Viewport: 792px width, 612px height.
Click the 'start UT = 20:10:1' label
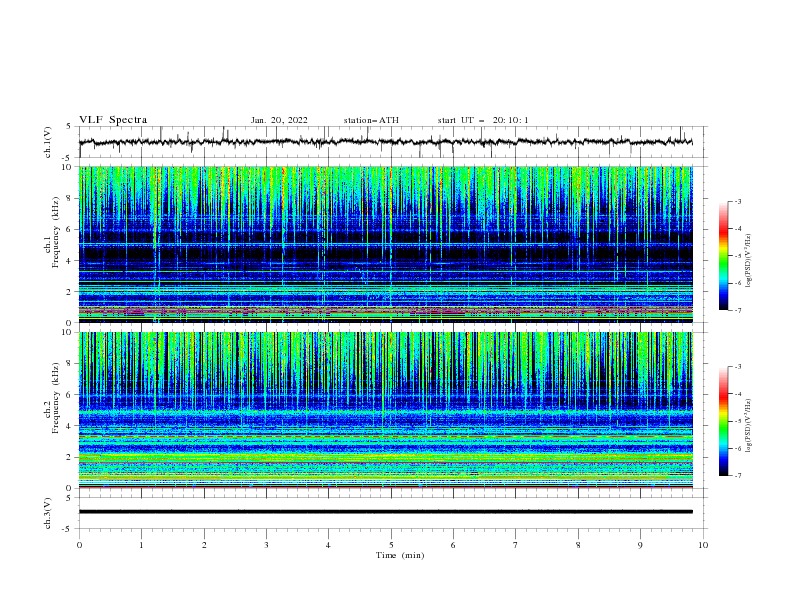[483, 120]
